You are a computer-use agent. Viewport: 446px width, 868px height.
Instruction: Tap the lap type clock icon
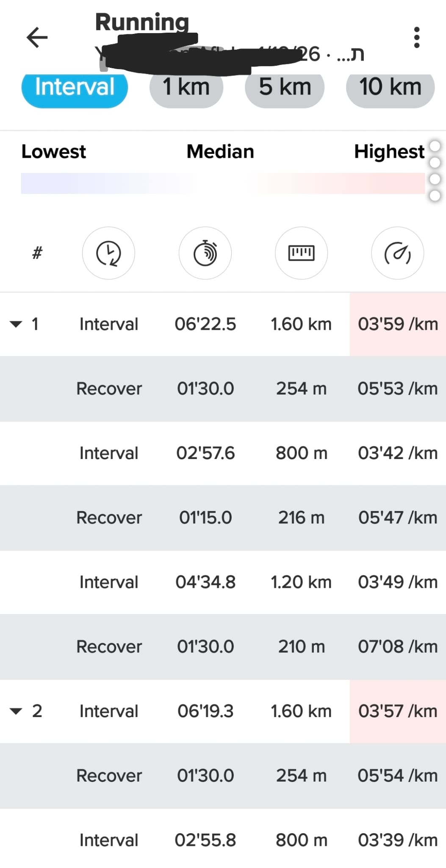point(108,253)
